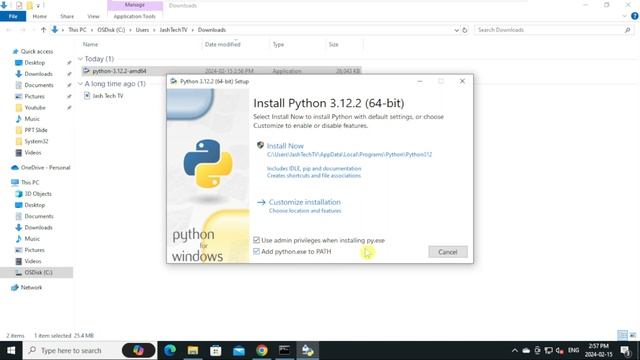Select the Manage contextual tab

pyautogui.click(x=135, y=5)
